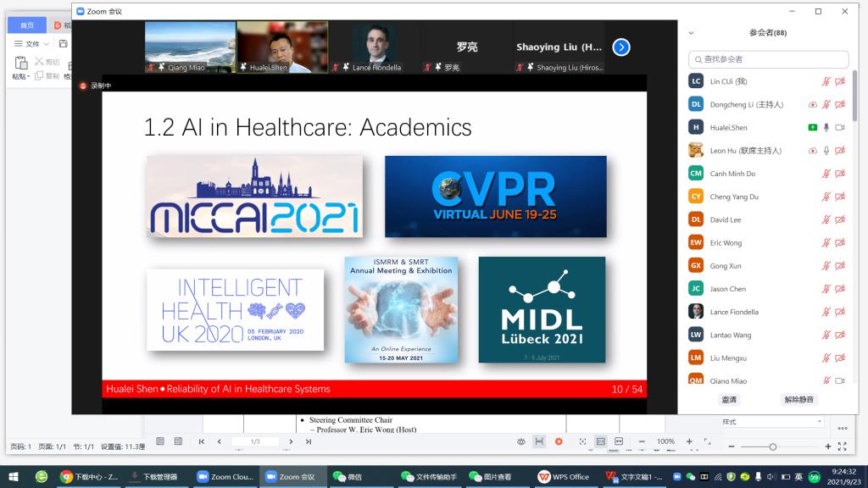Show next gallery page of video thumbnails
The height and width of the screenshot is (488, 868).
(621, 47)
